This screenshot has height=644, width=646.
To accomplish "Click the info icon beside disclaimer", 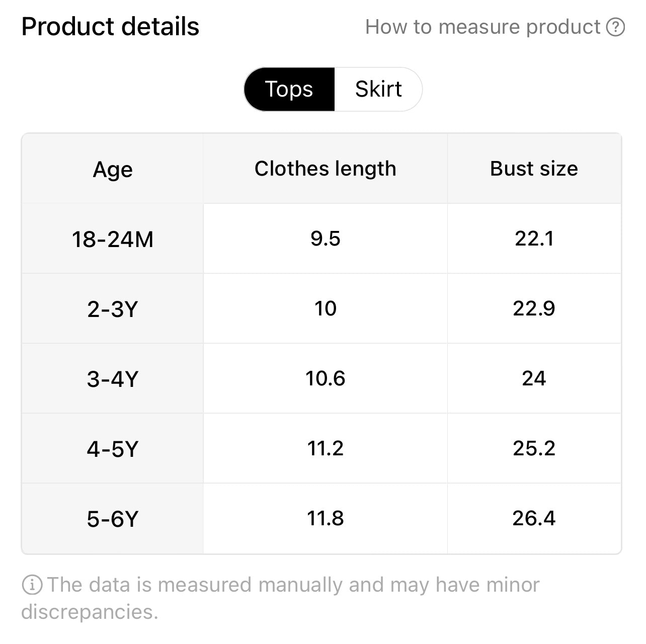I will (x=32, y=585).
